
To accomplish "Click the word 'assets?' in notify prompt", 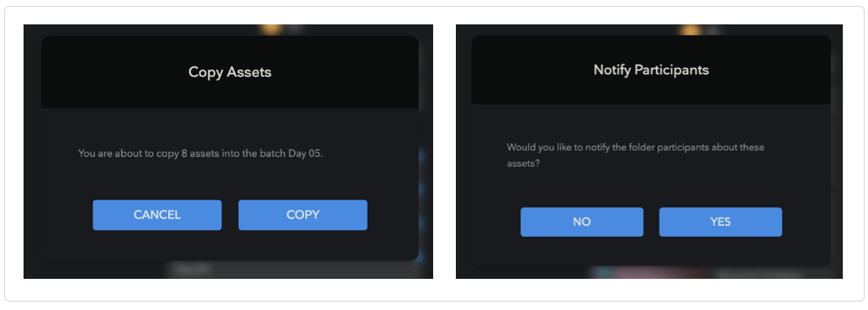I will [523, 164].
